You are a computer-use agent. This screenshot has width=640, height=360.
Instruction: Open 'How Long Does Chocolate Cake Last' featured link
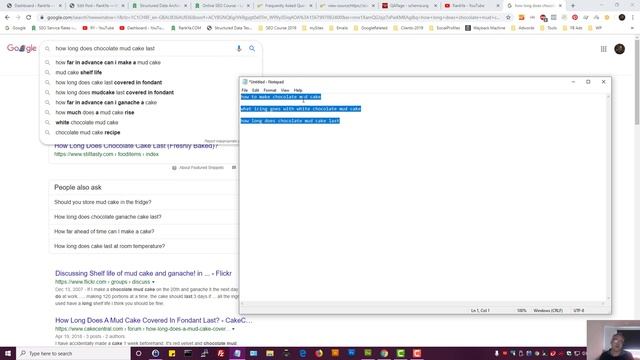pyautogui.click(x=136, y=146)
